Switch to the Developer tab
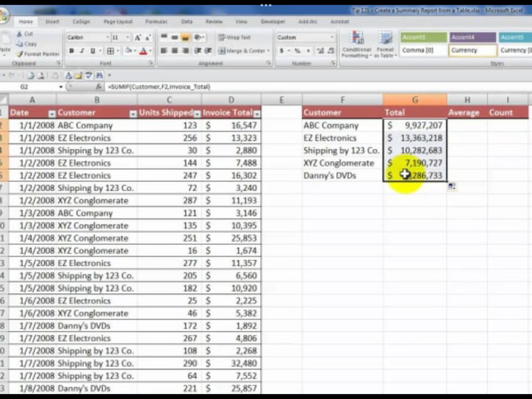Viewport: 532px width, 399px height. (x=273, y=22)
